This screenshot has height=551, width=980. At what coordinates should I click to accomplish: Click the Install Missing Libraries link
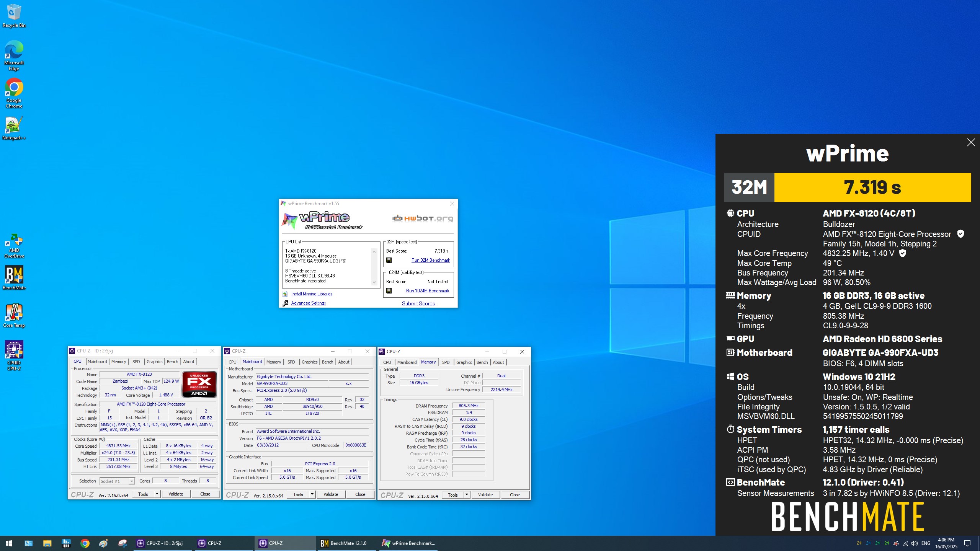tap(312, 294)
